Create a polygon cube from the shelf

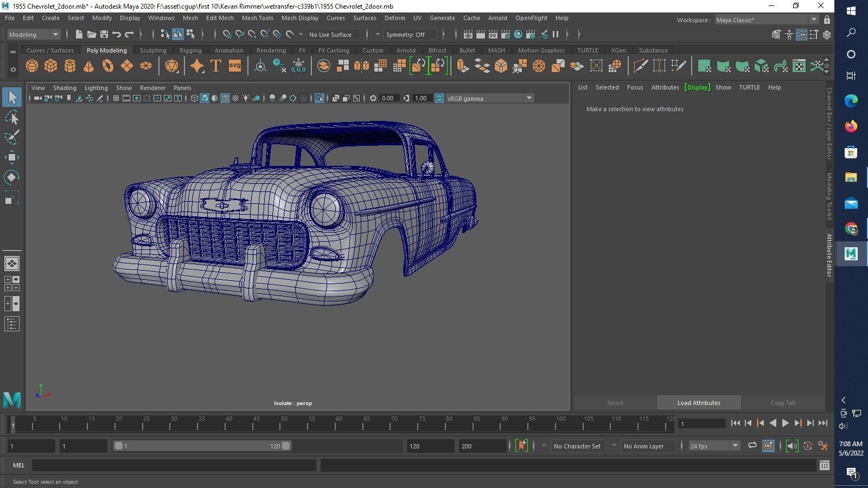pos(51,66)
